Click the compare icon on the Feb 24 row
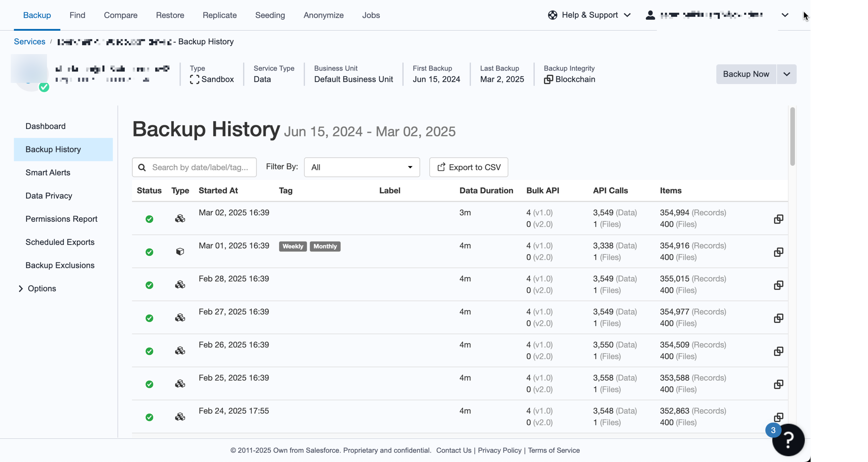This screenshot has width=868, height=462. coord(779,417)
